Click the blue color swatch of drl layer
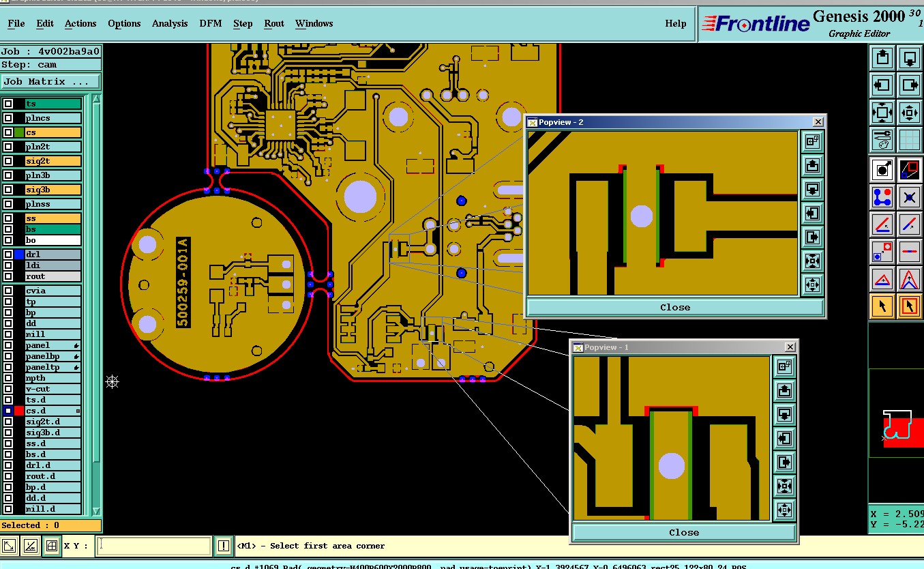The width and height of the screenshot is (924, 569). pos(19,254)
